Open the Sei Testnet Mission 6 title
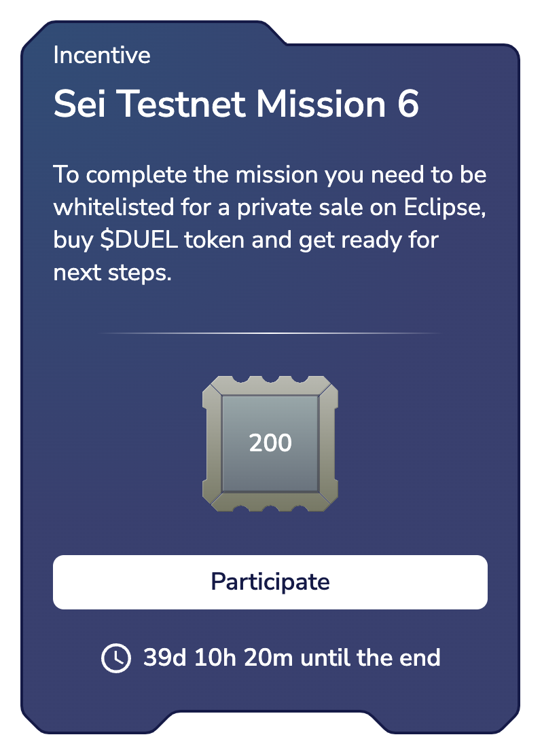Viewport: 542px width, 756px height. (236, 104)
